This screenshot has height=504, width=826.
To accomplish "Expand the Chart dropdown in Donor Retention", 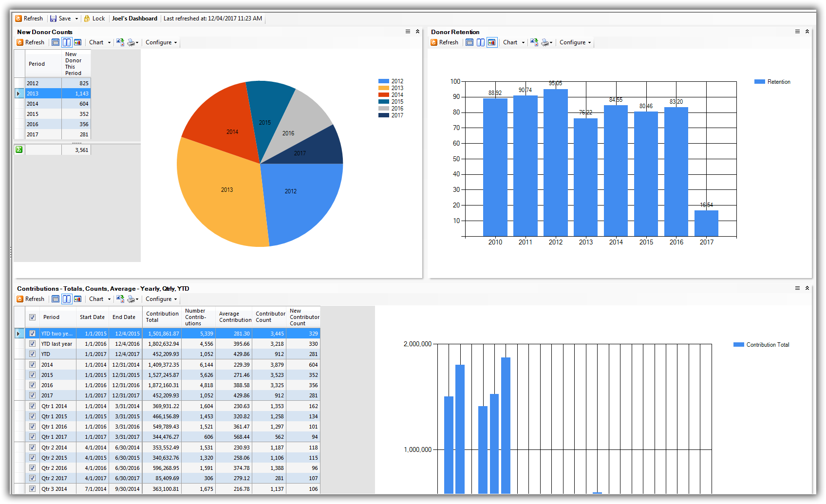I will point(523,42).
